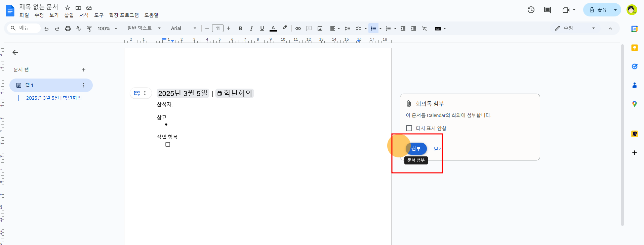Add a comment from toolbar
Viewport: 644px width, 245px height.
point(309,29)
